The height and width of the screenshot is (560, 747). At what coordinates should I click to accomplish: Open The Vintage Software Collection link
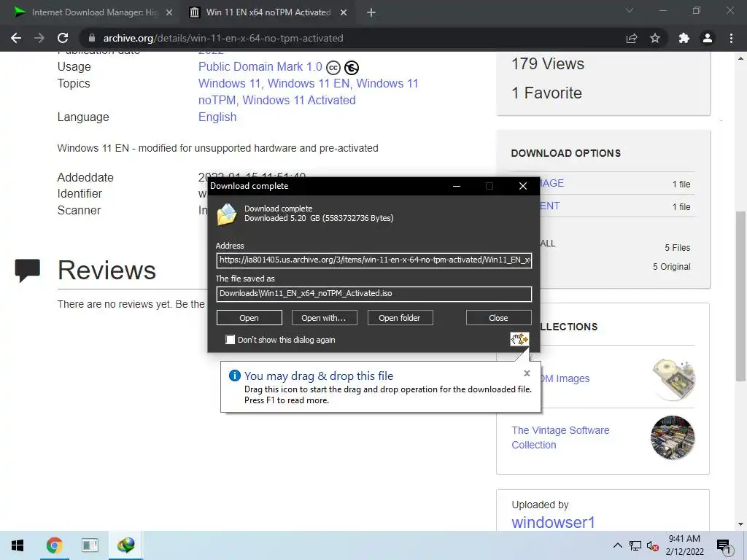560,437
